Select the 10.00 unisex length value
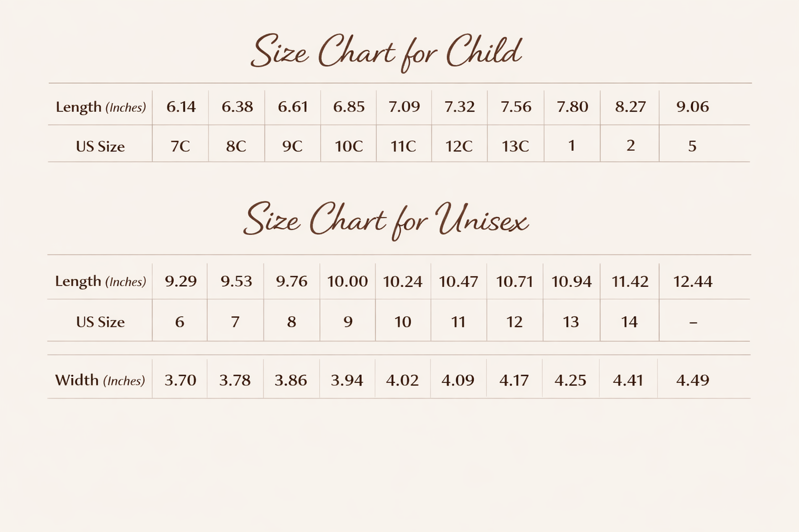Image resolution: width=799 pixels, height=532 pixels. pos(347,281)
